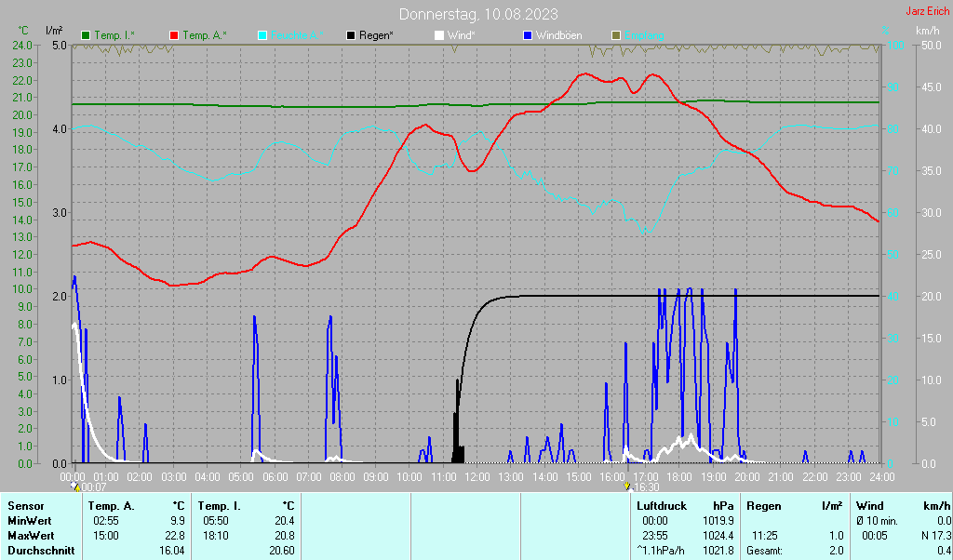The width and height of the screenshot is (953, 560).
Task: Click the minimum time '02:55' in the table
Action: click(x=106, y=521)
